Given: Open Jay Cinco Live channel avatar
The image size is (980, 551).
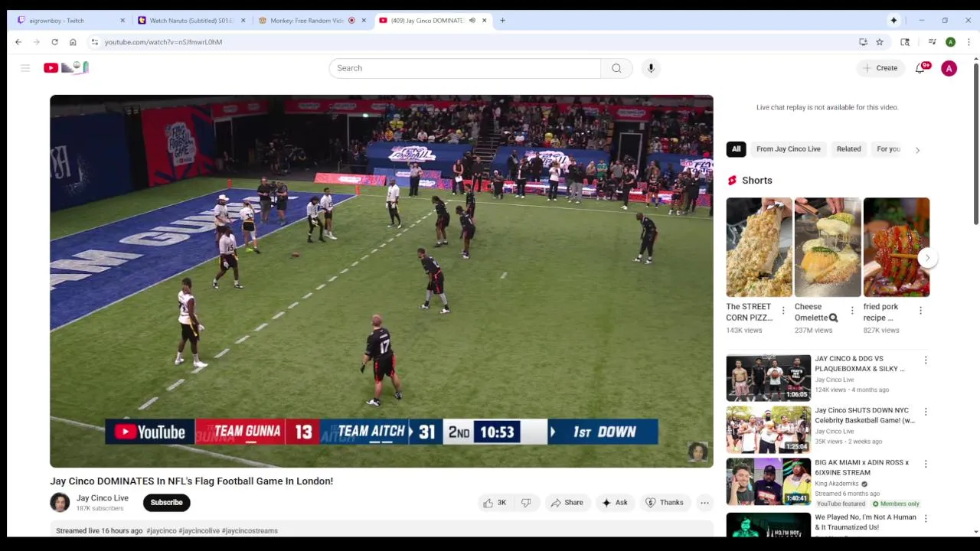Looking at the screenshot, I should pos(60,503).
